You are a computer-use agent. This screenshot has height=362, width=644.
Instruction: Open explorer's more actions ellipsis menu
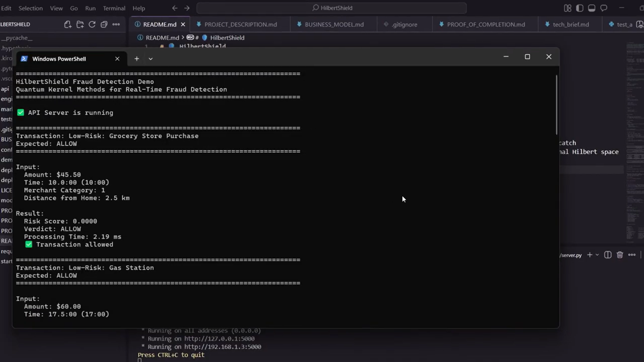point(116,24)
